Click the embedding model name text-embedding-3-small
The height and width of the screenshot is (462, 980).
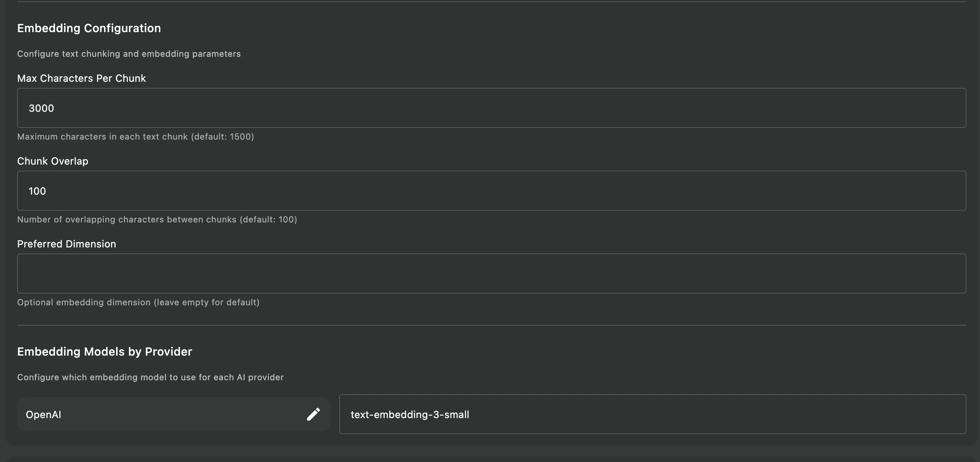pyautogui.click(x=410, y=414)
